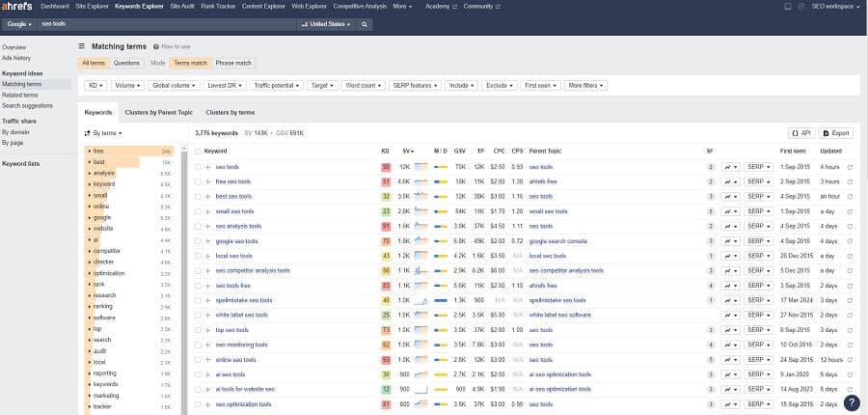This screenshot has width=868, height=415.
Task: Click refresh icon for small seo tools
Action: pos(850,211)
